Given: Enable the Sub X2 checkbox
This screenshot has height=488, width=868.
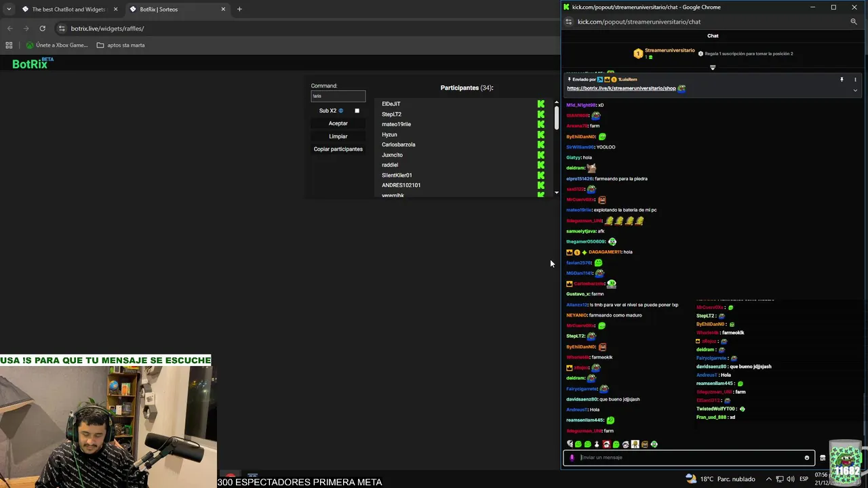Looking at the screenshot, I should pyautogui.click(x=357, y=110).
